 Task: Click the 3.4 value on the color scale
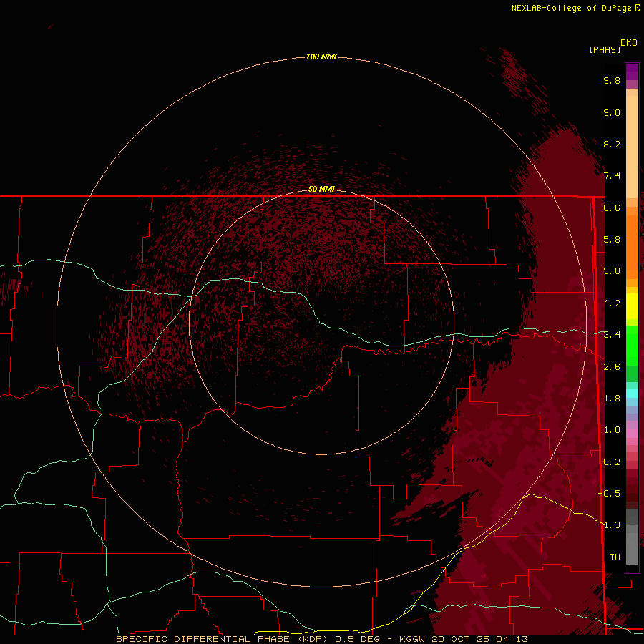coord(612,335)
